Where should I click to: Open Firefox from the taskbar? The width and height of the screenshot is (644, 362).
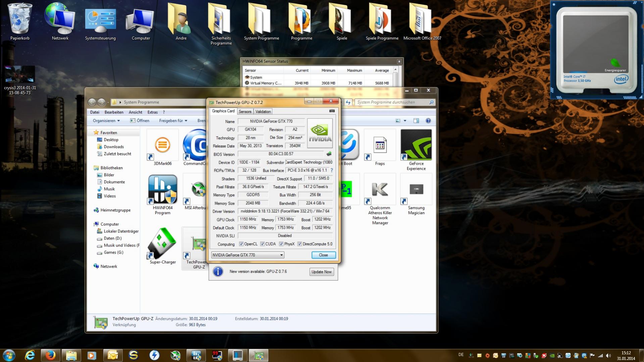(x=50, y=355)
